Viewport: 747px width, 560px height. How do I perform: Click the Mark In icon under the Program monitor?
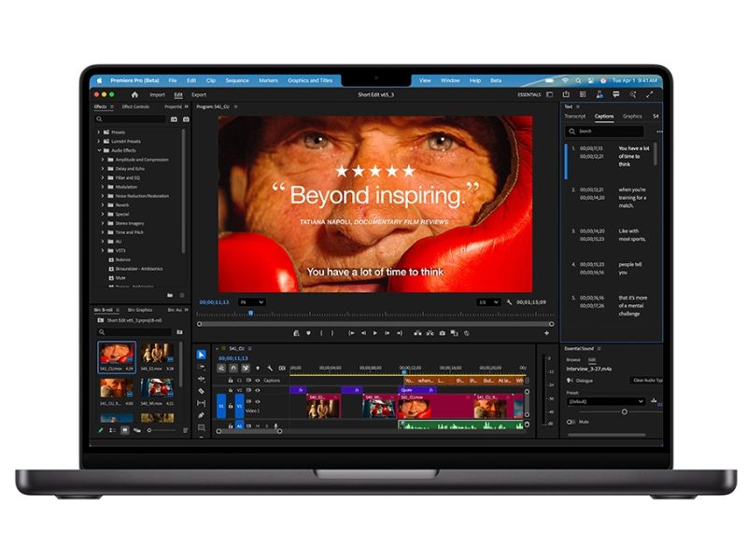pos(319,332)
